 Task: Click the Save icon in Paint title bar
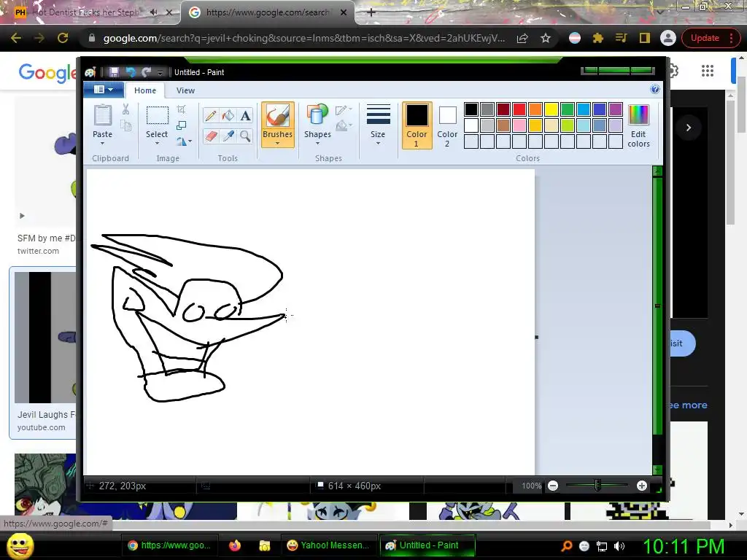[x=114, y=72]
